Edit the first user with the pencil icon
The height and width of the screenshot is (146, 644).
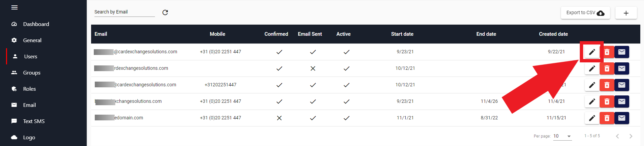point(592,52)
